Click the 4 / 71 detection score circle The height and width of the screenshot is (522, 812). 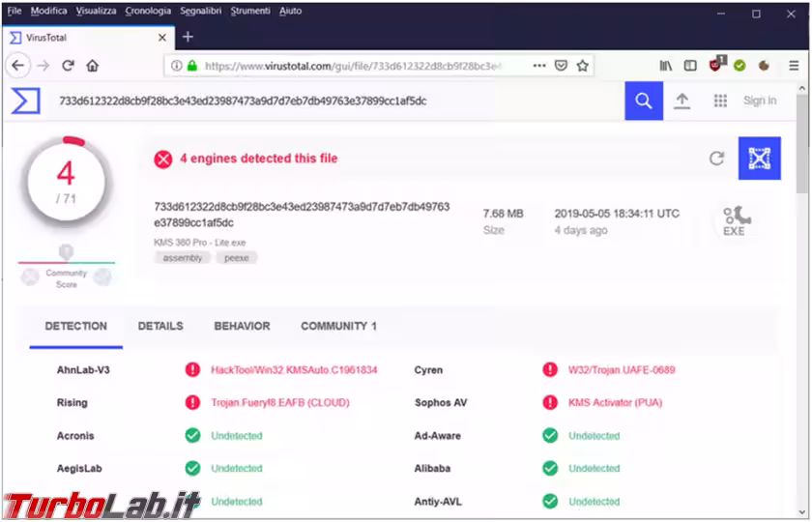pos(66,182)
